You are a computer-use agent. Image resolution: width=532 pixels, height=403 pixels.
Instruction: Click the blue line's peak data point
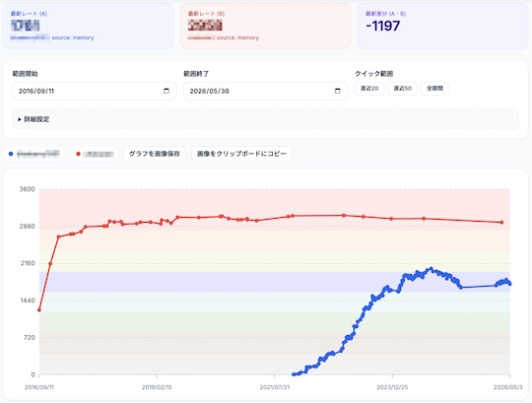(431, 269)
